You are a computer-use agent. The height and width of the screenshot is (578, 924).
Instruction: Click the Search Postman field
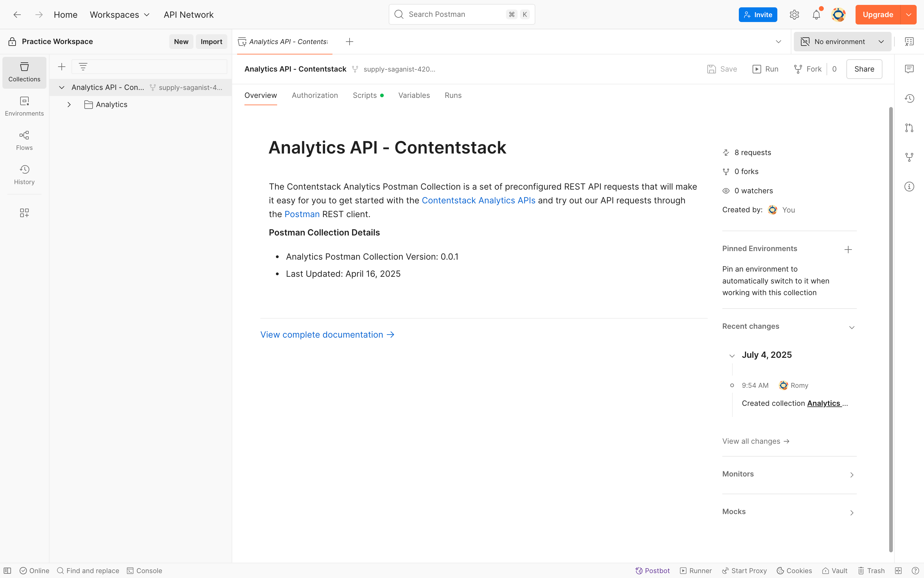point(462,15)
